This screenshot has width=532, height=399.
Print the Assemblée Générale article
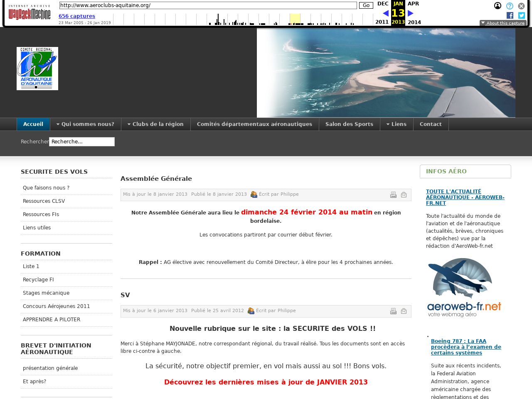coord(393,195)
